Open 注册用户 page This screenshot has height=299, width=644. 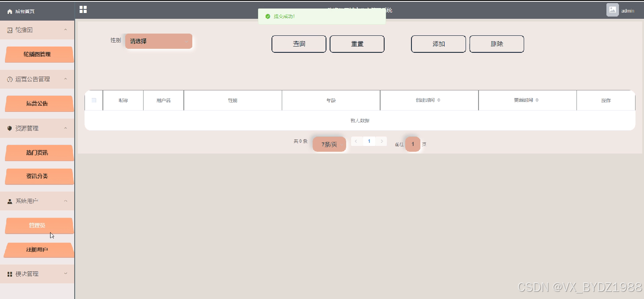point(39,250)
